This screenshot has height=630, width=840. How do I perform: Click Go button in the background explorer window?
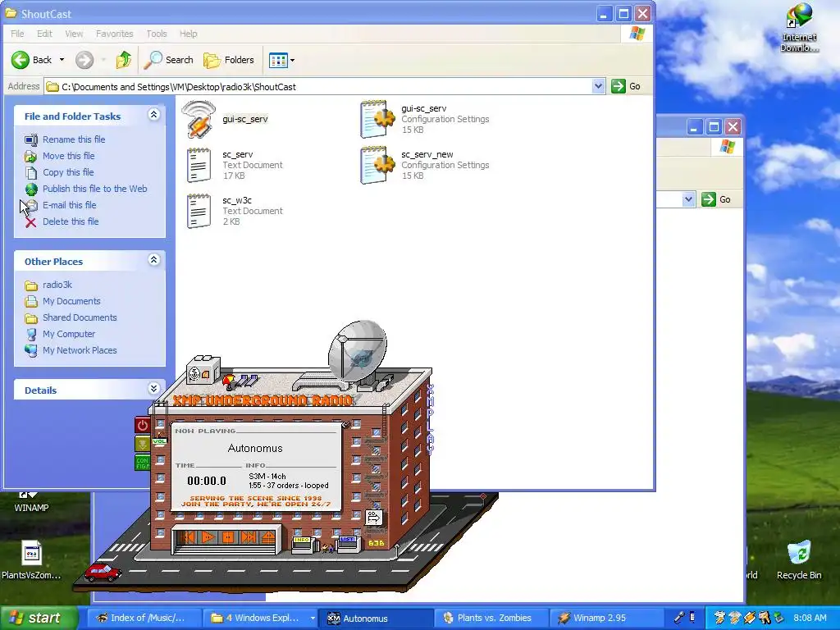716,199
